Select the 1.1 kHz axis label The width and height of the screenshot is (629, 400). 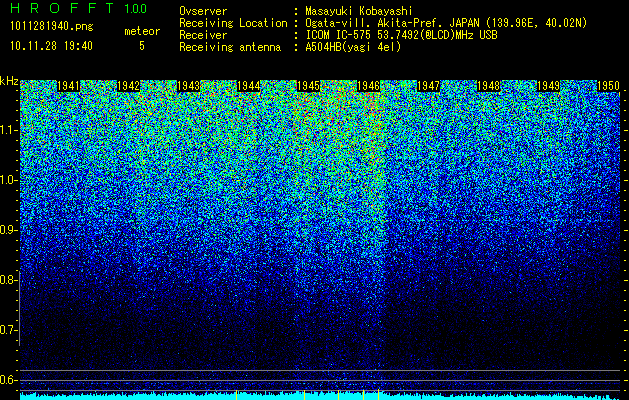[8, 130]
